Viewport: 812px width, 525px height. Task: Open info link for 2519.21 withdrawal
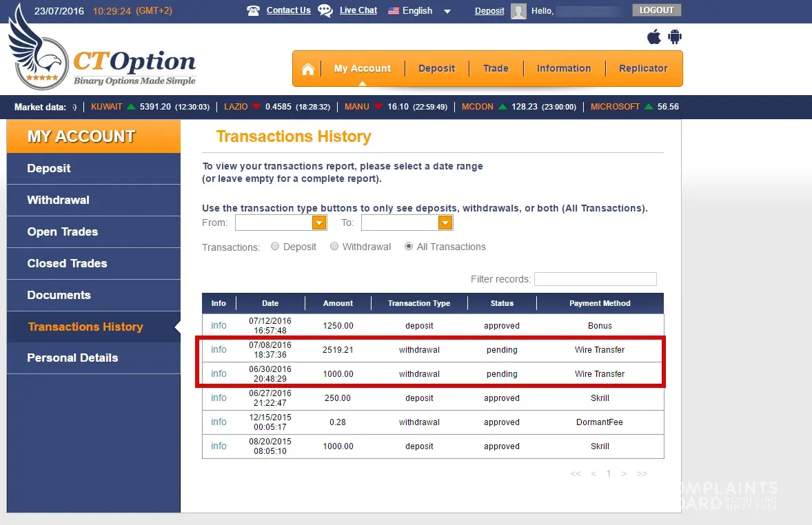pos(219,350)
